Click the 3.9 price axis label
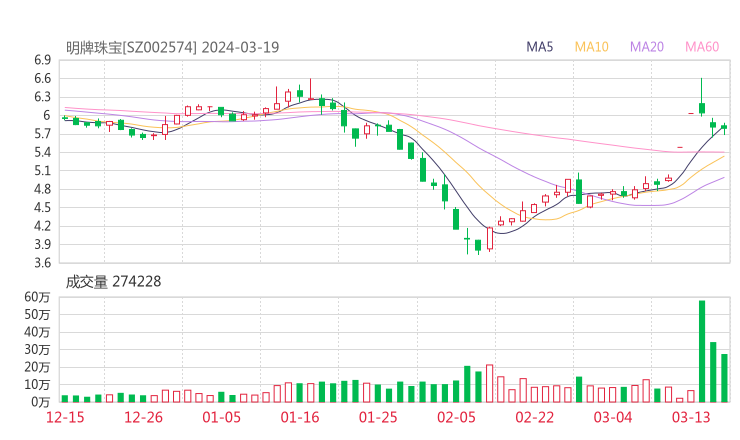Viewport: 740px width, 440px height. coord(42,245)
